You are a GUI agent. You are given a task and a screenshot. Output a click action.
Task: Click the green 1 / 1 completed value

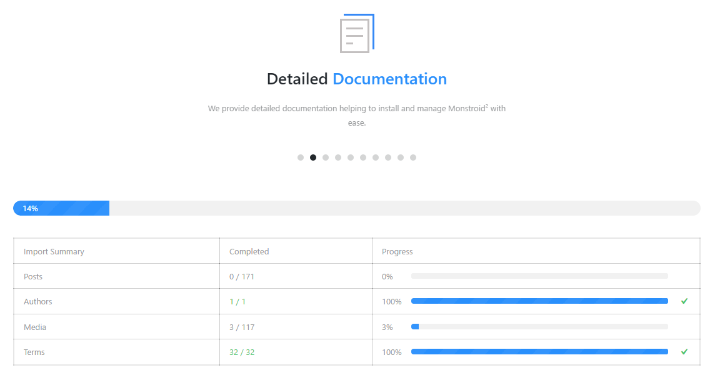tap(237, 302)
